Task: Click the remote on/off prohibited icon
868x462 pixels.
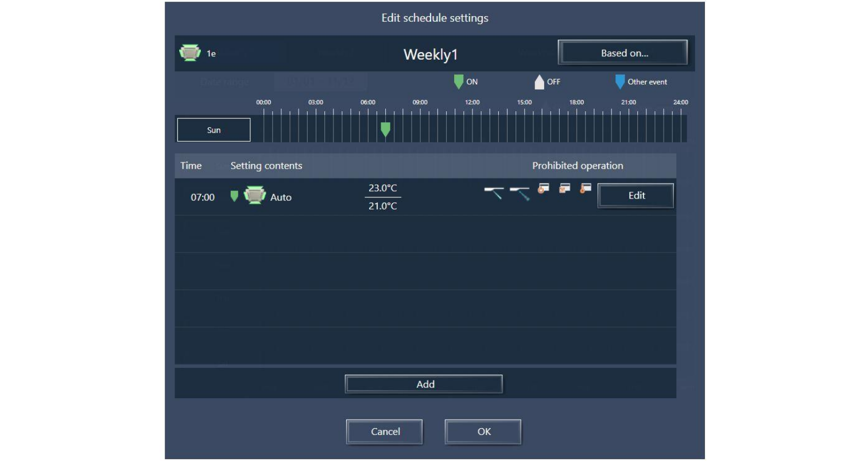Action: (543, 189)
